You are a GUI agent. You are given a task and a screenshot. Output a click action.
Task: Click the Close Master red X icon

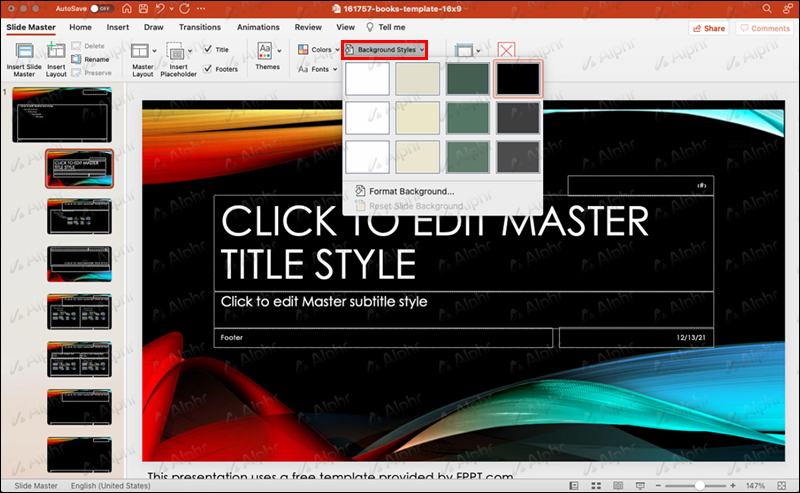[508, 52]
